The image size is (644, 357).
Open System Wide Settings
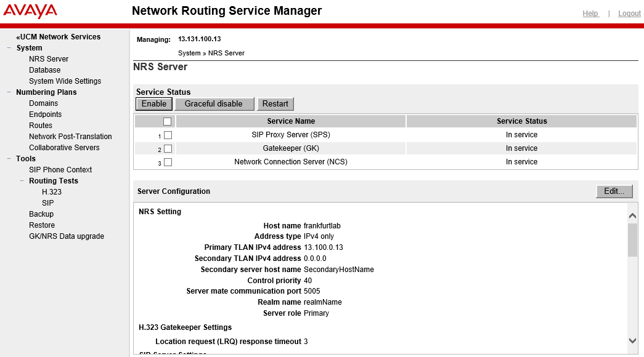point(65,81)
